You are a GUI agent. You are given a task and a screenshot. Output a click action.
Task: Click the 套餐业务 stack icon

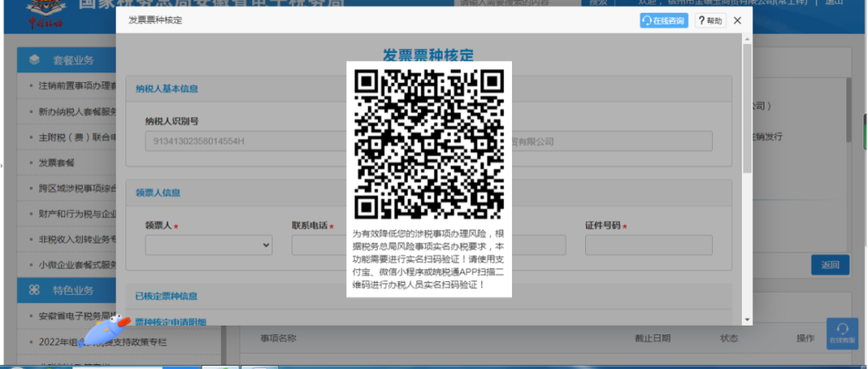35,59
